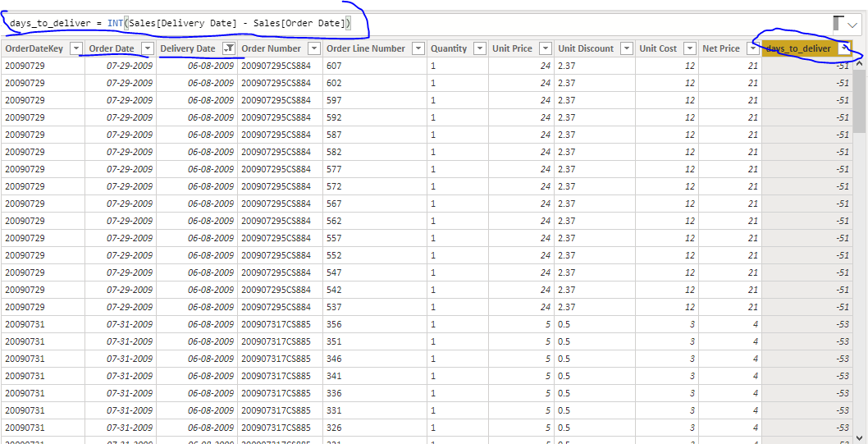The width and height of the screenshot is (868, 444).
Task: Select OrderDateKey 20090731 in line 356 row
Action: coord(43,324)
